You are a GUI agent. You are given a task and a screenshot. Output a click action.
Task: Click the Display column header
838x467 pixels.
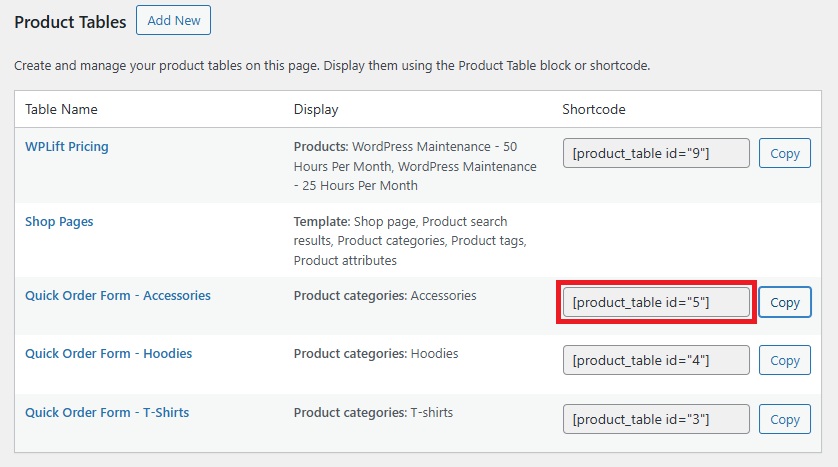316,109
